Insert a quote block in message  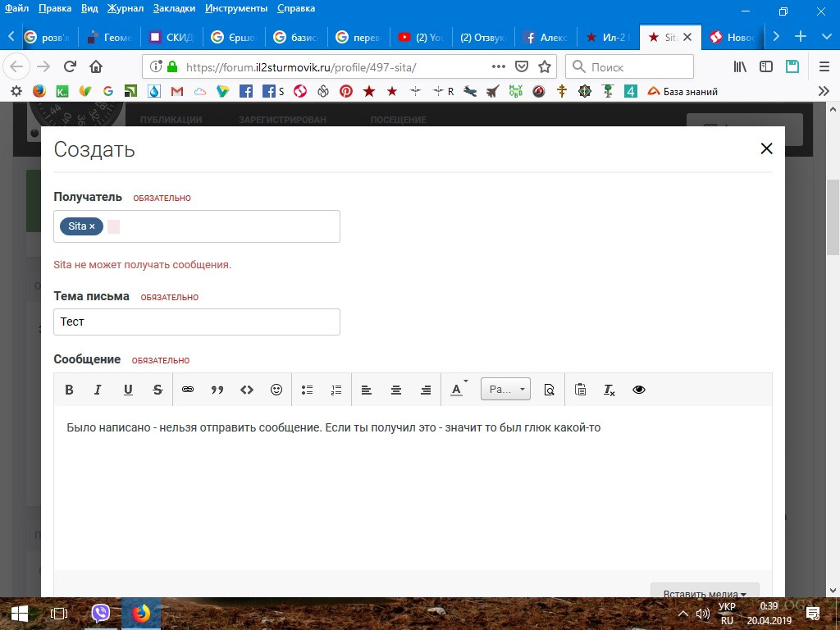217,390
